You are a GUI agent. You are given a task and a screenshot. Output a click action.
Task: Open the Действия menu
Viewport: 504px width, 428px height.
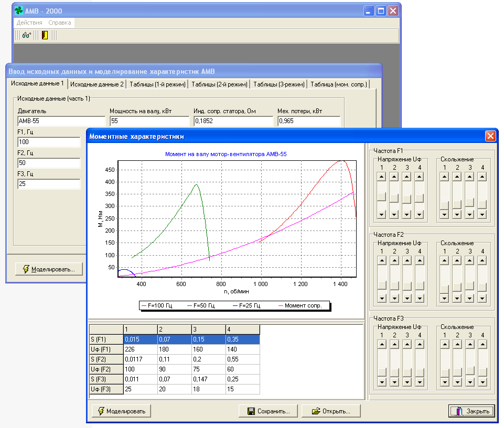pos(29,23)
